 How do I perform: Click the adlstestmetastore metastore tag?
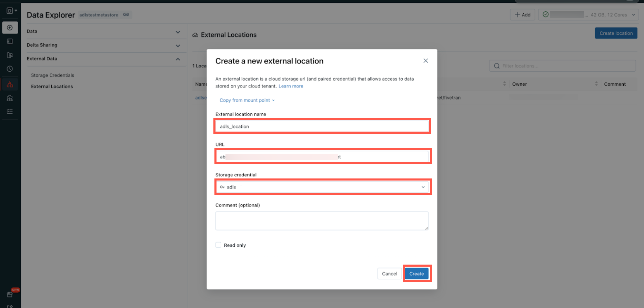point(99,15)
